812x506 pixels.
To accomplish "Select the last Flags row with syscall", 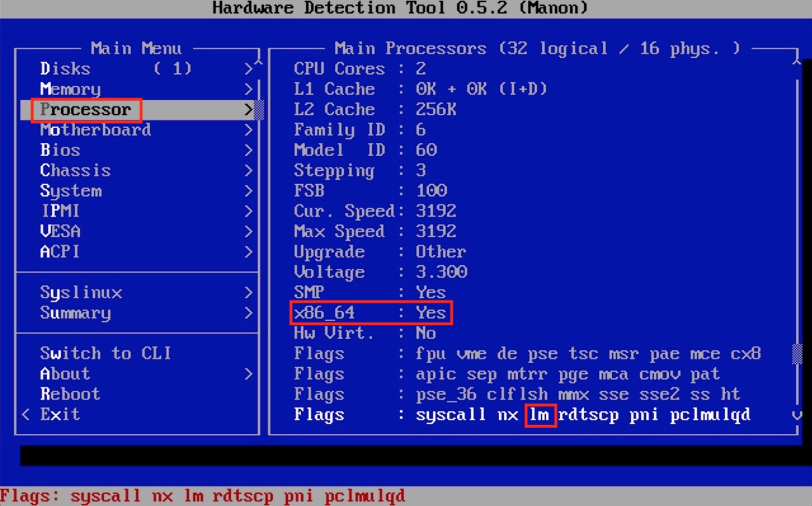I will (x=522, y=415).
